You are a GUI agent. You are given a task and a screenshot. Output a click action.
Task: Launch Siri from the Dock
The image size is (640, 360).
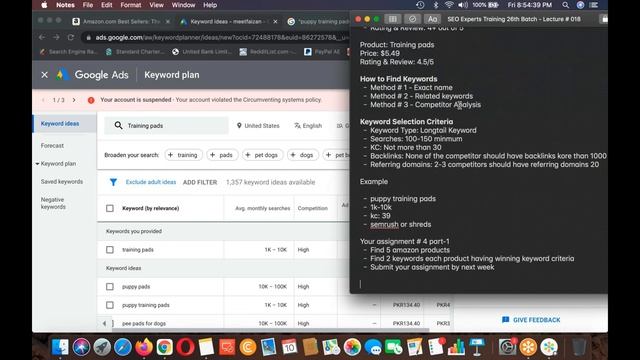coord(81,347)
